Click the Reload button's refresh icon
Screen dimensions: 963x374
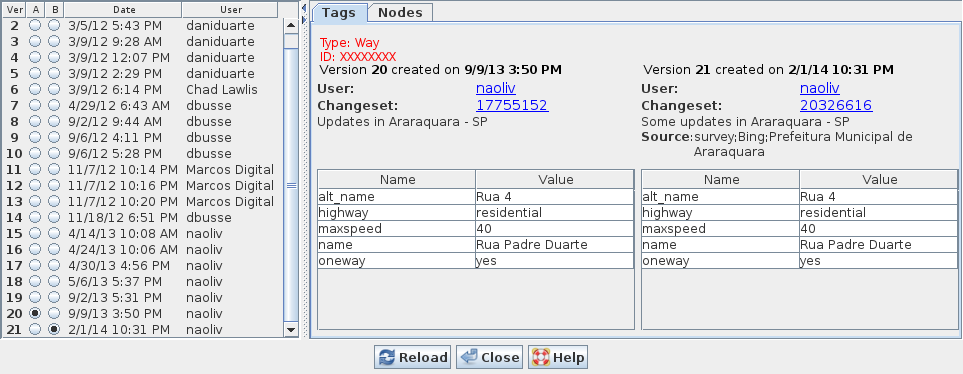(387, 357)
